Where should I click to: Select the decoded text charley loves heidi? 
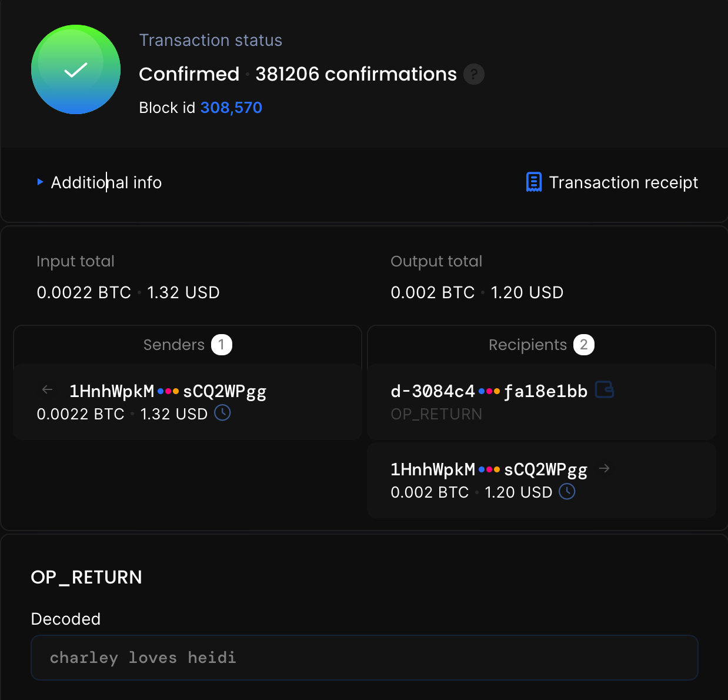coord(142,657)
